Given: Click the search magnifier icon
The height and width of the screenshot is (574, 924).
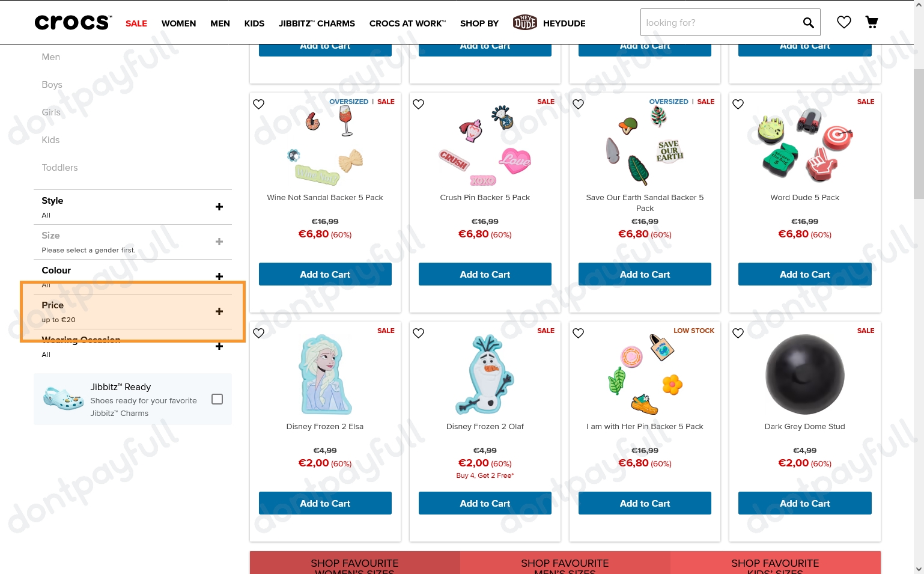Looking at the screenshot, I should 808,23.
